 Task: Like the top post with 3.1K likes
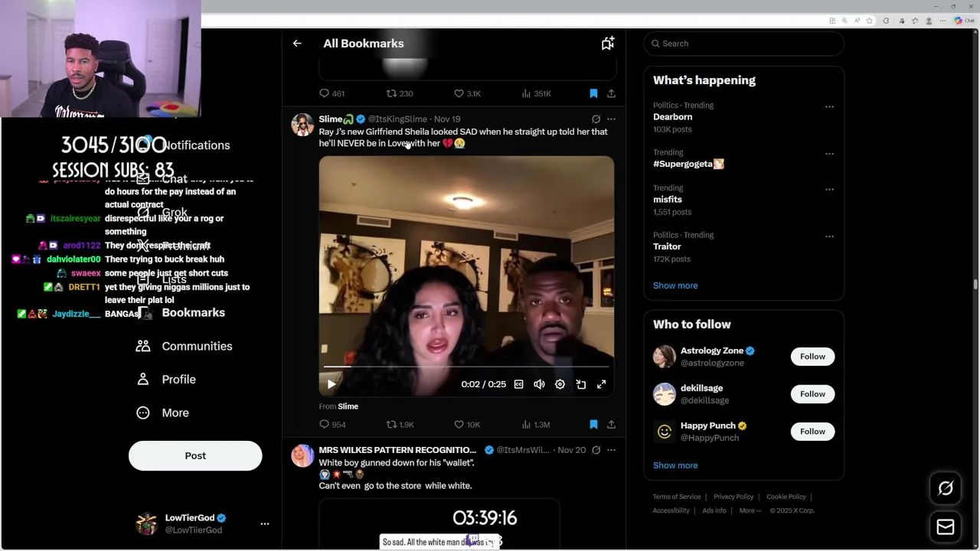(467, 93)
